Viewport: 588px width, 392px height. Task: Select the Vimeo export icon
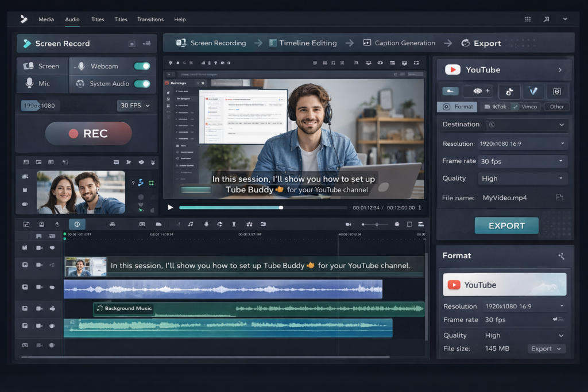tap(534, 92)
